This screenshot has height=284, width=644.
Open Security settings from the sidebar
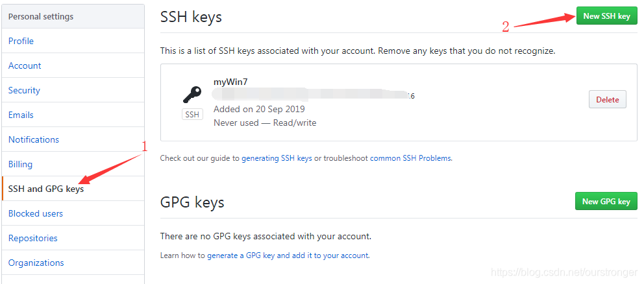24,90
